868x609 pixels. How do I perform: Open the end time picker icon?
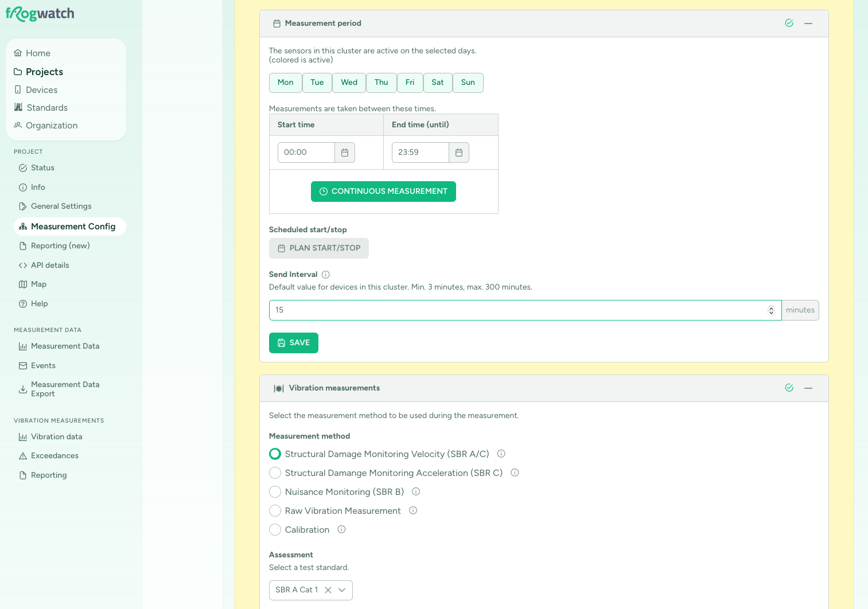click(x=459, y=153)
